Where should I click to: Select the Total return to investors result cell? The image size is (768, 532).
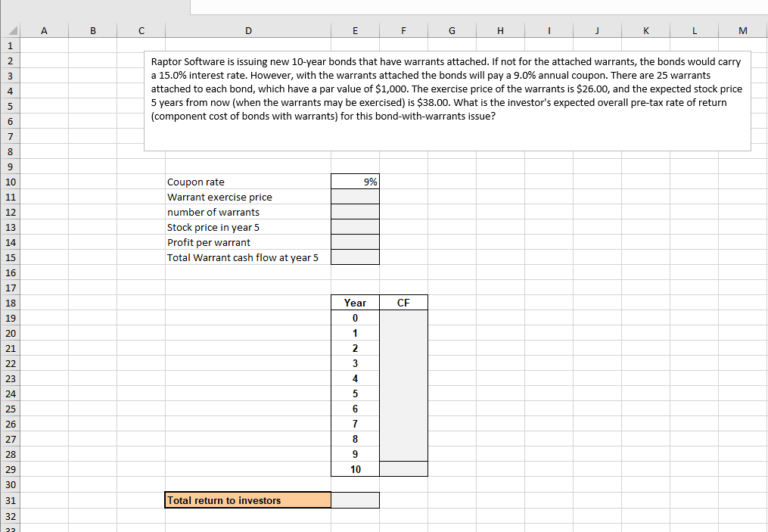[x=355, y=500]
